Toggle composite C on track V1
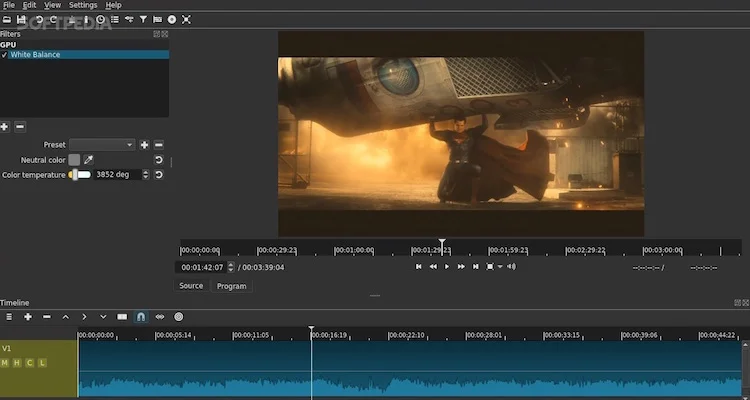The height and width of the screenshot is (400, 750). point(30,363)
